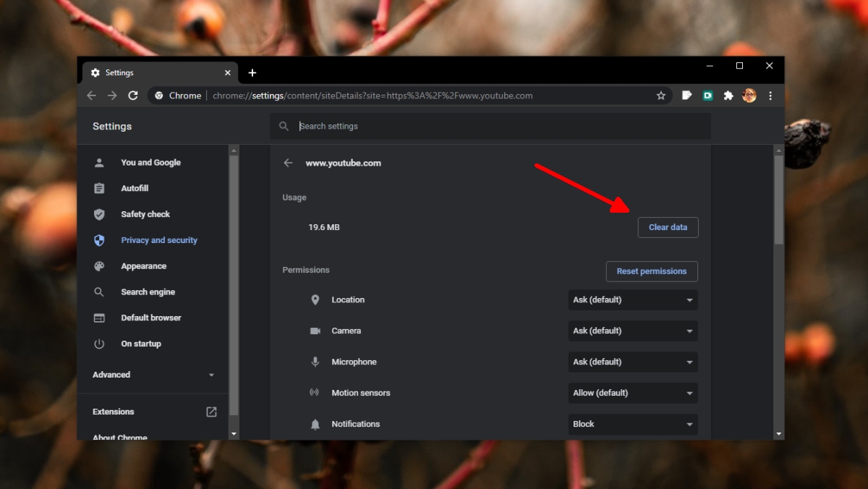This screenshot has width=868, height=489.
Task: Open a new tab with plus icon
Action: coord(252,73)
